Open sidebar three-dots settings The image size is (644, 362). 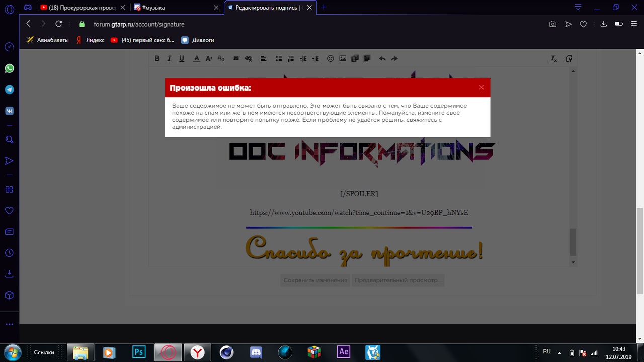coord(9,325)
